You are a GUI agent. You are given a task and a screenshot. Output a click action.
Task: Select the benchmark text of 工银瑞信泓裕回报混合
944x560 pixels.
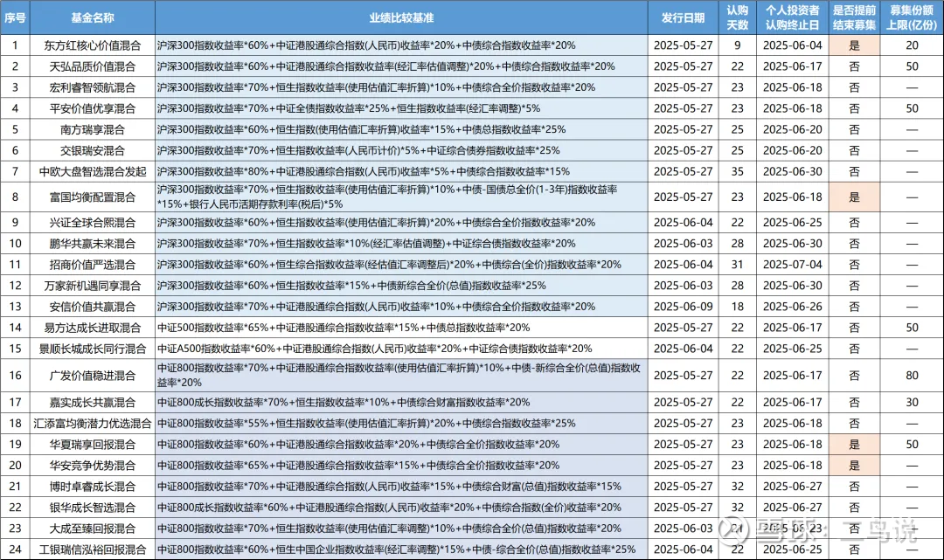[396, 550]
